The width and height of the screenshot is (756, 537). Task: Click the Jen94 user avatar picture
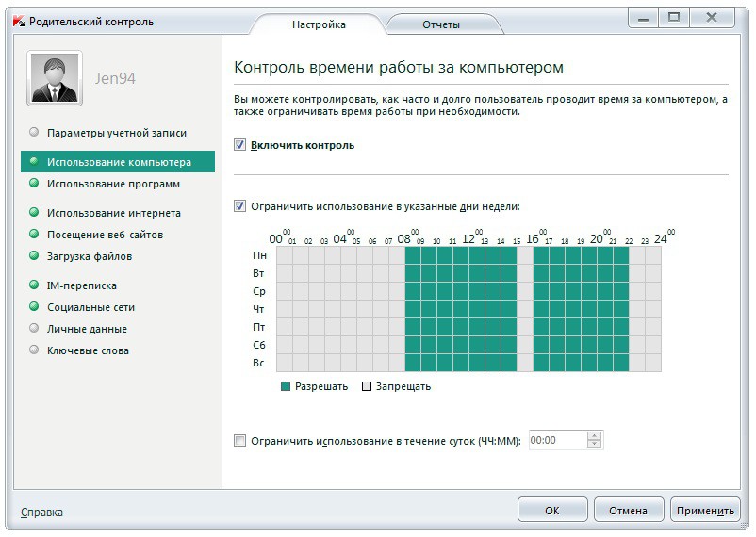click(x=56, y=77)
